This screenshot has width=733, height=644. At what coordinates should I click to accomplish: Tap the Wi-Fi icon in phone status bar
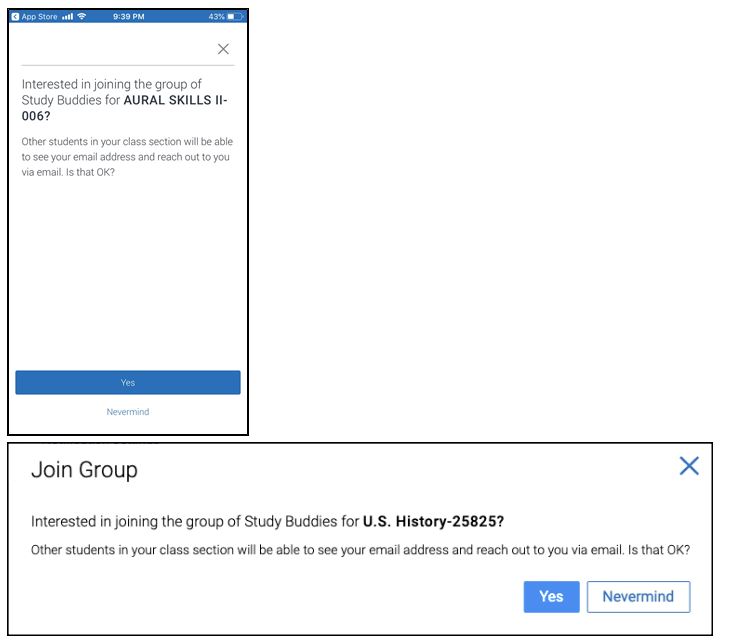[x=81, y=17]
